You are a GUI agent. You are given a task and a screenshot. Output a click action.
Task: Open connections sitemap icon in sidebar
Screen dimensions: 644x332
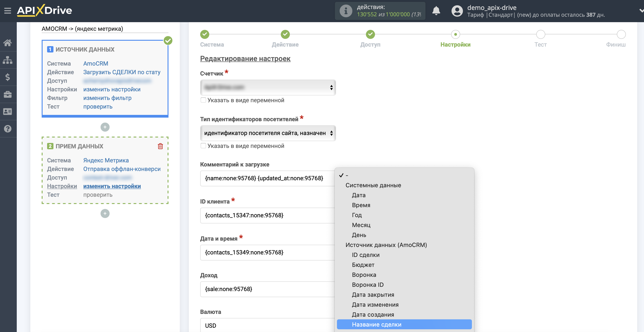[x=8, y=60]
